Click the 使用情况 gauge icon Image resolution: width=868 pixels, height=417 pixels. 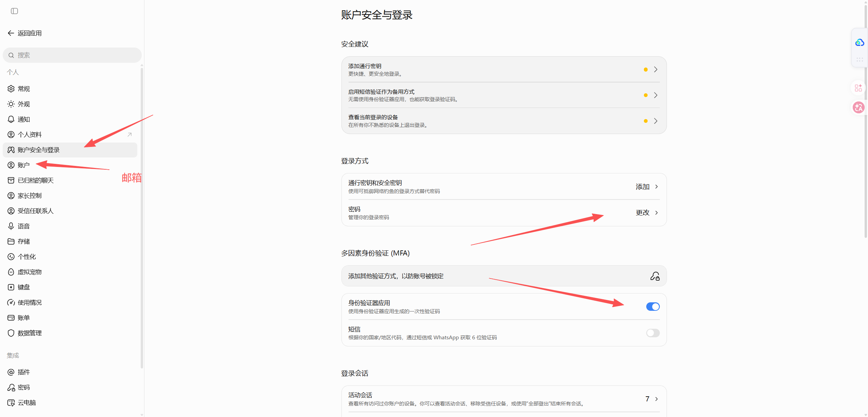click(11, 303)
